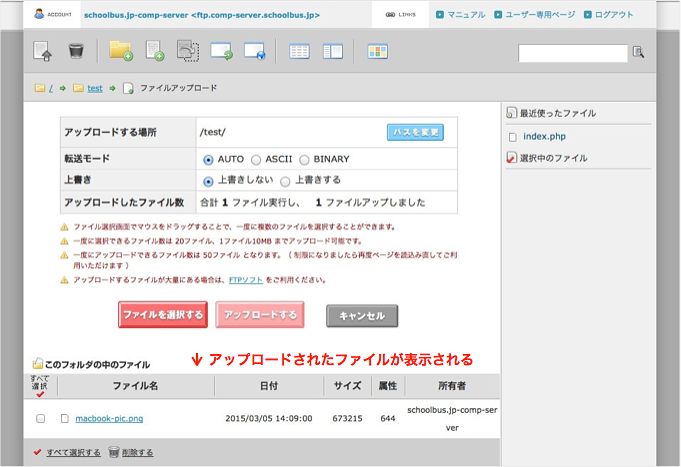Toggle すべて選択 in table header
The image size is (681, 467).
tap(40, 386)
